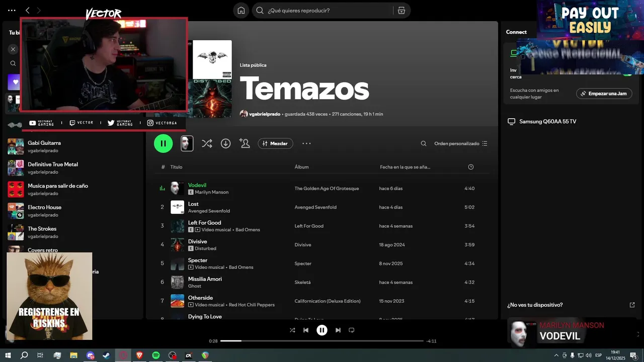Open Steam from the taskbar
Image resolution: width=644 pixels, height=362 pixels.
(107, 355)
